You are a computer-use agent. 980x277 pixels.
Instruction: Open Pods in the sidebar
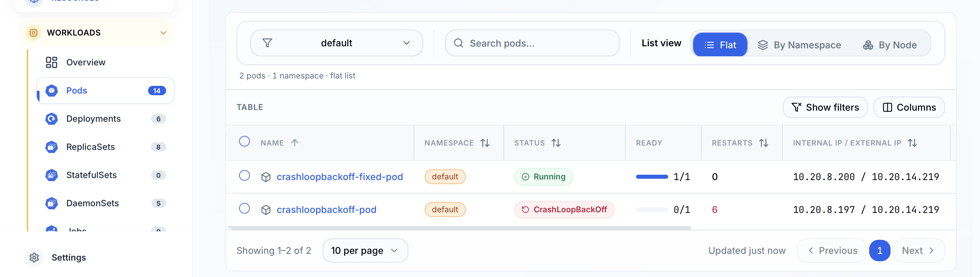[x=105, y=91]
